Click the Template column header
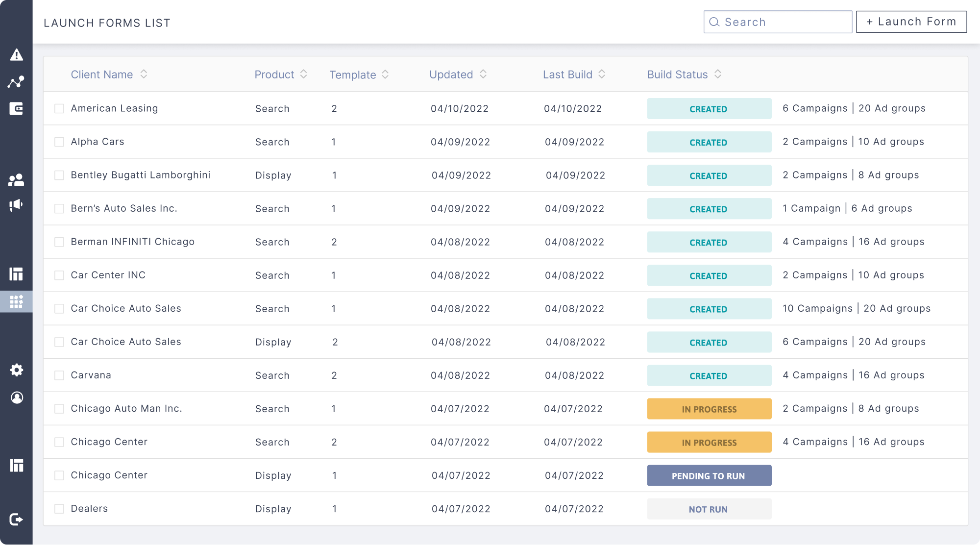 [352, 74]
